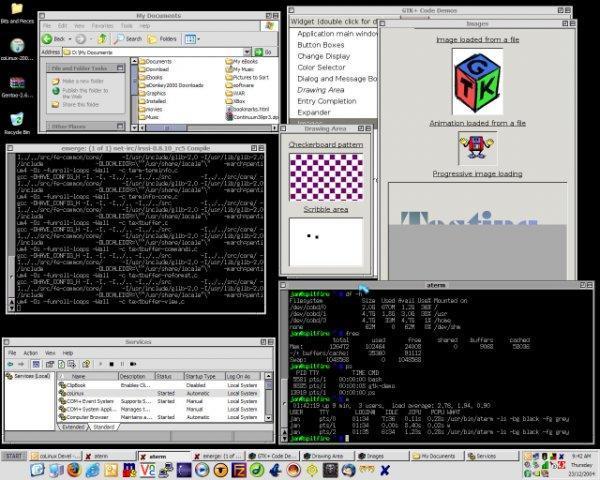Select the ClipBook service row
Image resolution: width=600 pixels, height=480 pixels.
[x=158, y=385]
